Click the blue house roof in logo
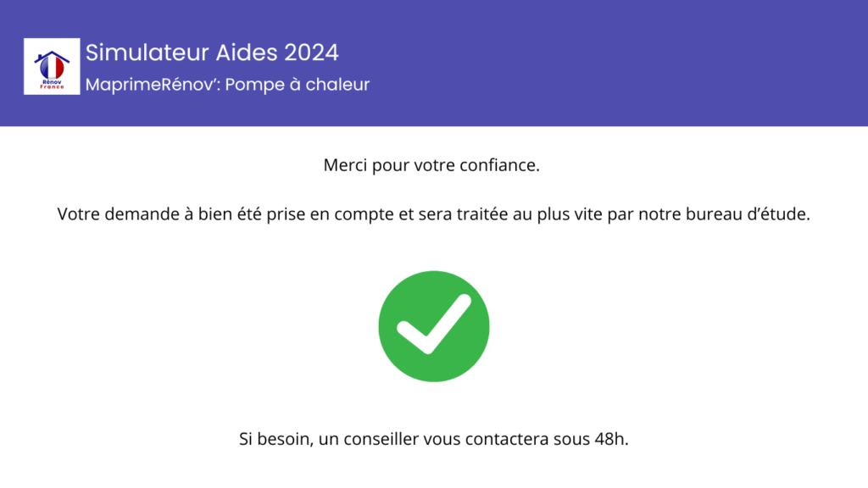 (52, 56)
